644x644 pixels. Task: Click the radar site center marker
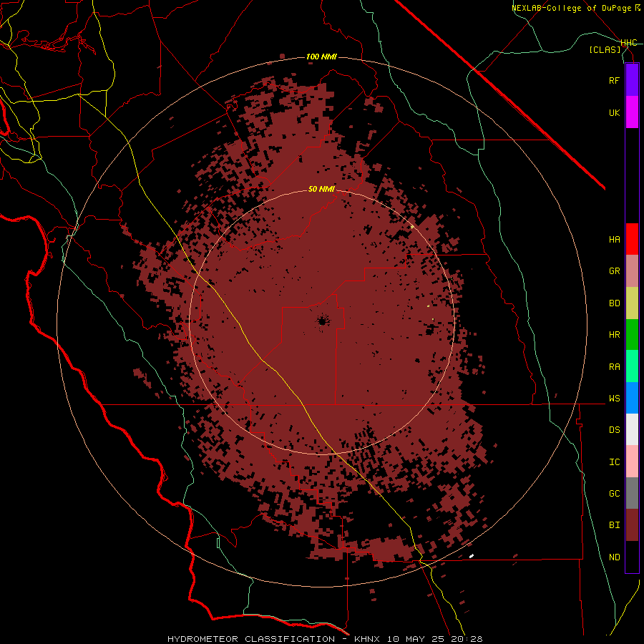(322, 321)
